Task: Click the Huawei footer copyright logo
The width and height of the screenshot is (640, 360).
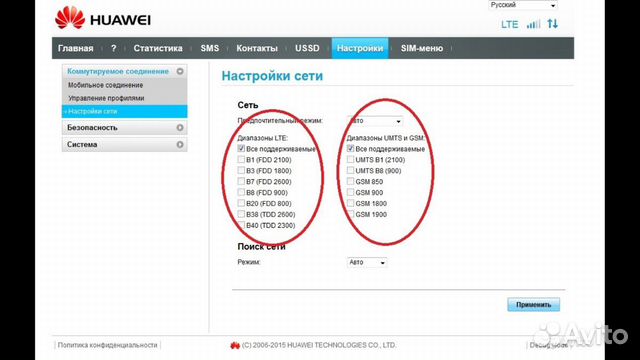Action: [235, 346]
